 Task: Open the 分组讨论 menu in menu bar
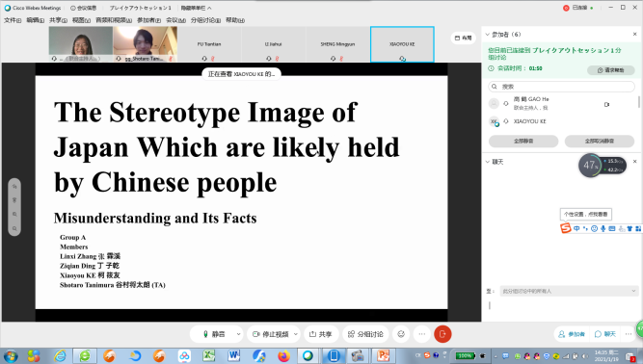pos(205,20)
